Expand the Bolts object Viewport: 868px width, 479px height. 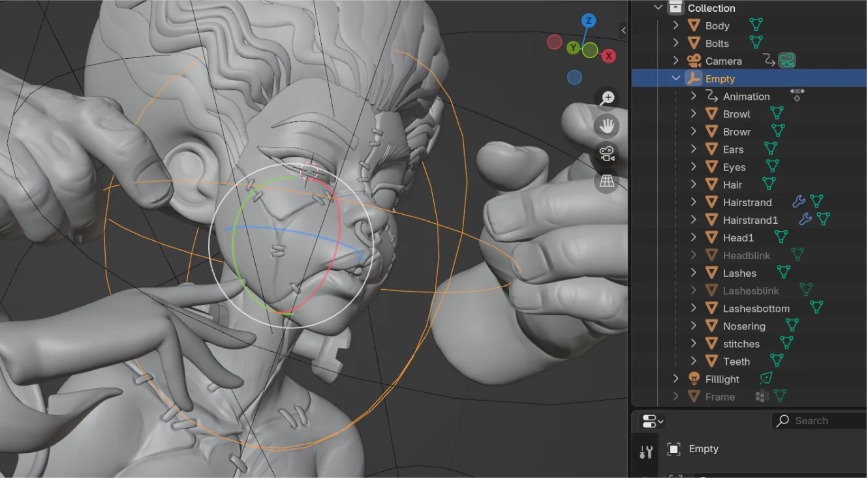(x=676, y=43)
